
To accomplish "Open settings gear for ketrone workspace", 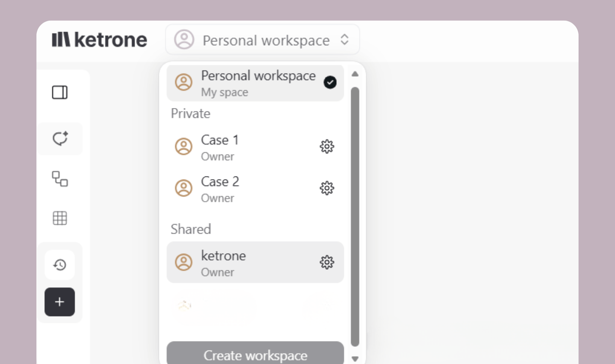I will tap(327, 262).
